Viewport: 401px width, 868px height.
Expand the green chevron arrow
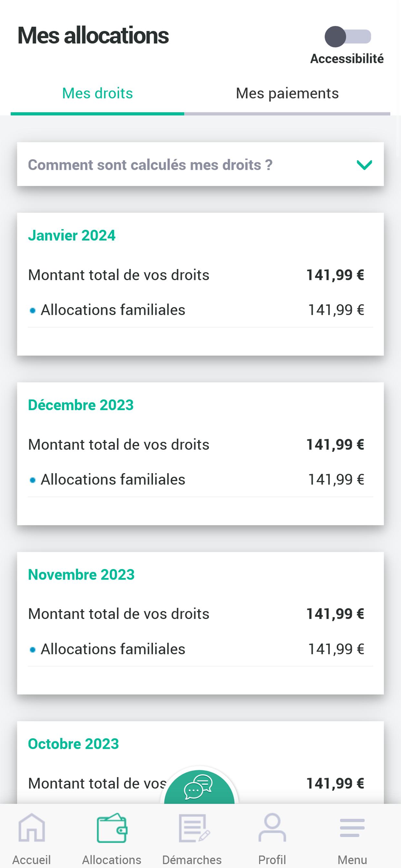coord(364,165)
